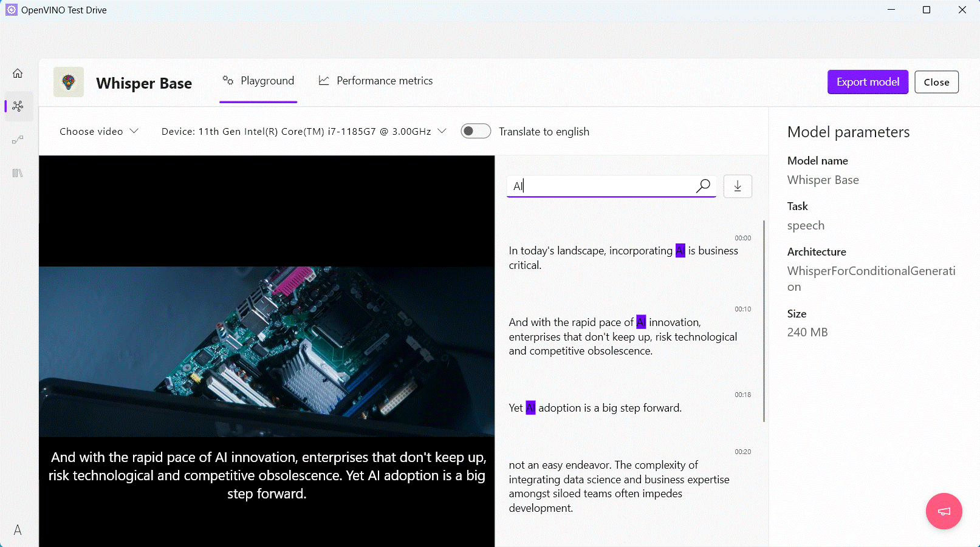Enable Translate to english
This screenshot has height=547, width=980.
coord(476,131)
